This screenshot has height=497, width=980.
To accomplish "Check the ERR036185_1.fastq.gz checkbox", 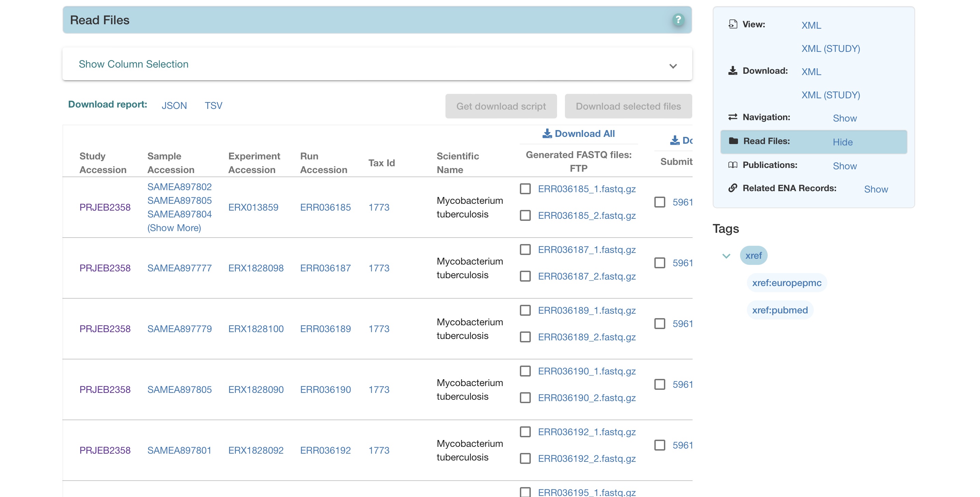I will click(x=525, y=189).
